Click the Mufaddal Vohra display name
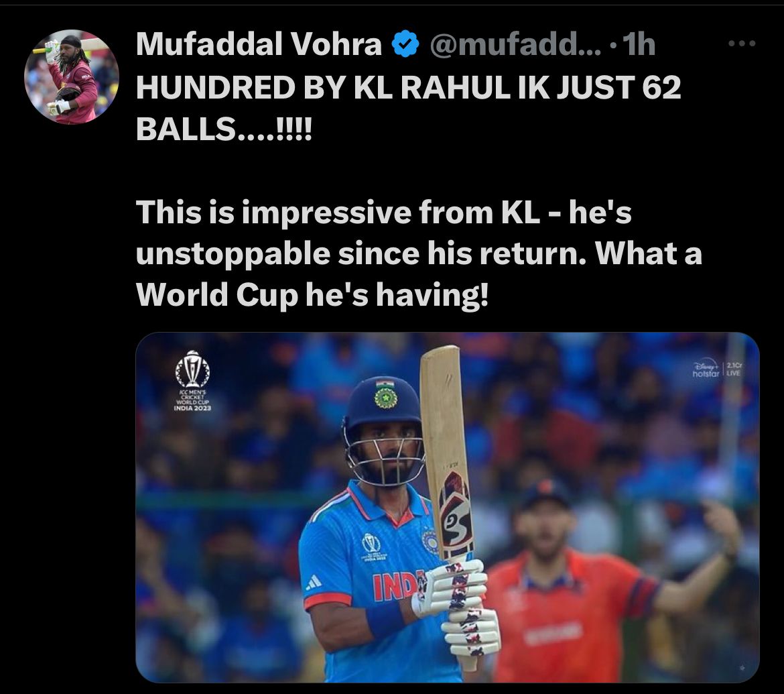The image size is (784, 694). [x=259, y=44]
